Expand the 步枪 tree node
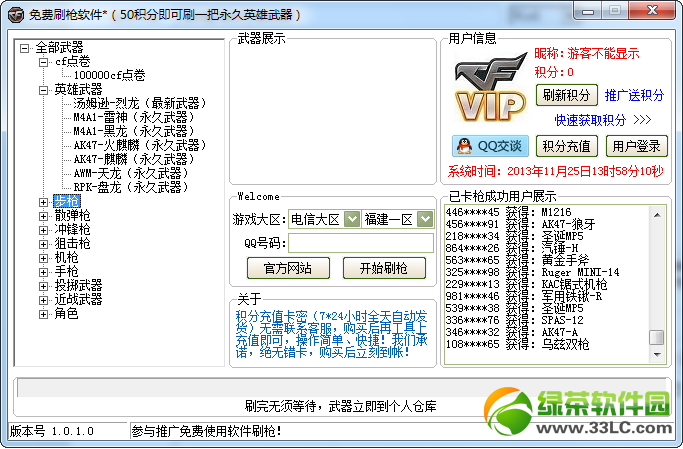Screen dimensions: 683x449 (44, 201)
